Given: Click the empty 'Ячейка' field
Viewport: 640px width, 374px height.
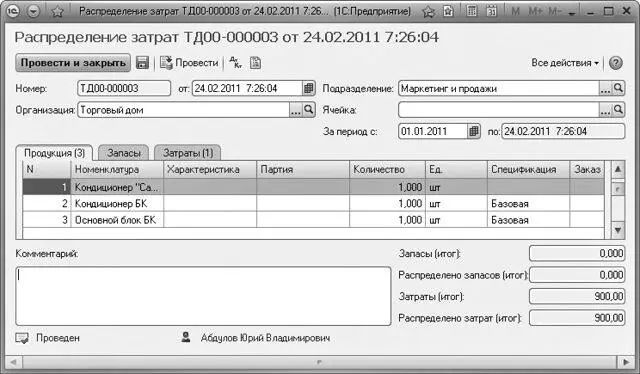Looking at the screenshot, I should pos(498,110).
